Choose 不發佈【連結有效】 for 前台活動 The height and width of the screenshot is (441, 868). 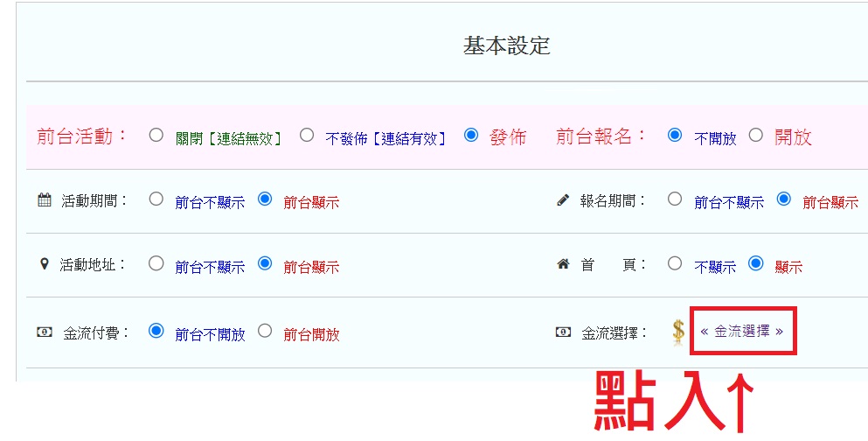(x=307, y=136)
